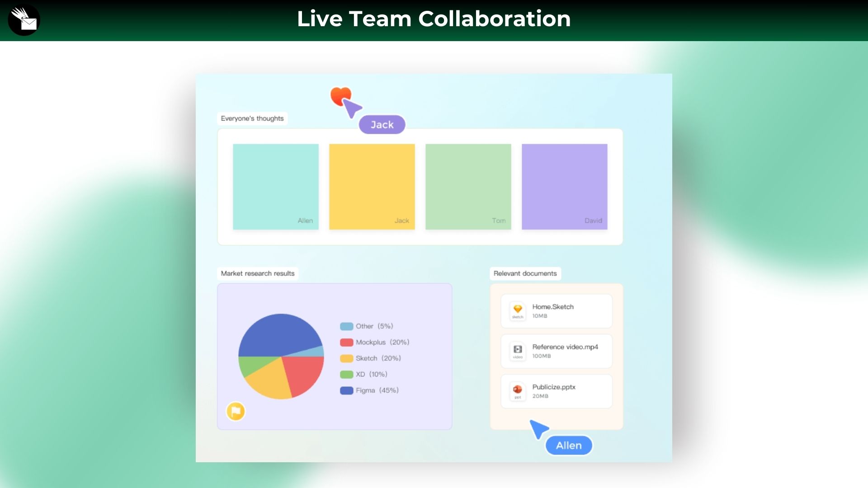
Task: Click the Allen name tag bubble
Action: tap(569, 446)
